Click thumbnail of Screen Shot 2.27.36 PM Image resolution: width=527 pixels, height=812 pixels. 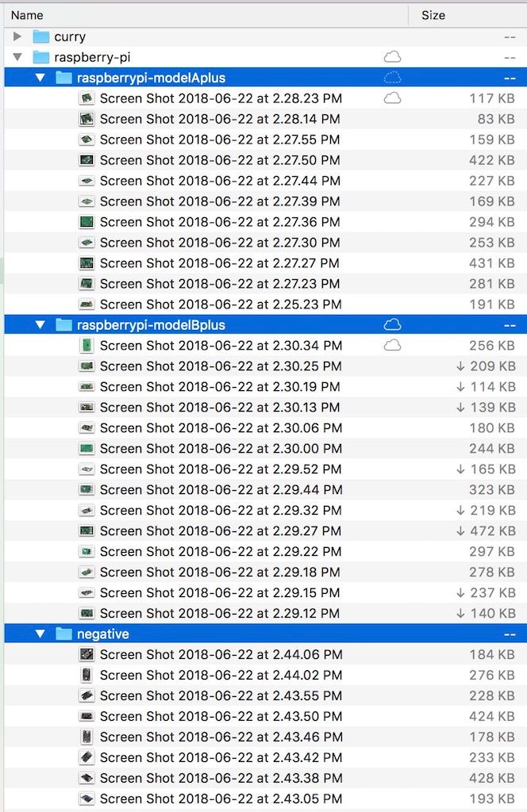[87, 222]
